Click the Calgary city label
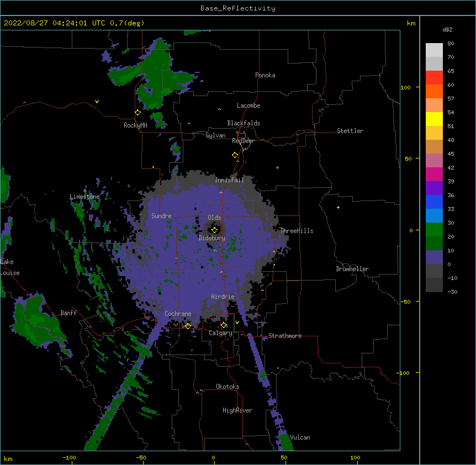Viewport: 476px width, 465px height. tap(220, 333)
